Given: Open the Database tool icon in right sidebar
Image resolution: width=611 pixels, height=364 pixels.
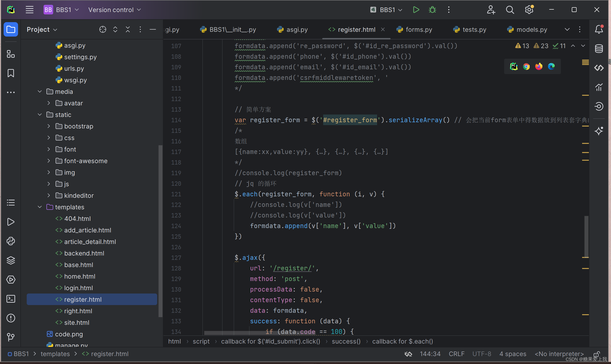Looking at the screenshot, I should pyautogui.click(x=599, y=48).
